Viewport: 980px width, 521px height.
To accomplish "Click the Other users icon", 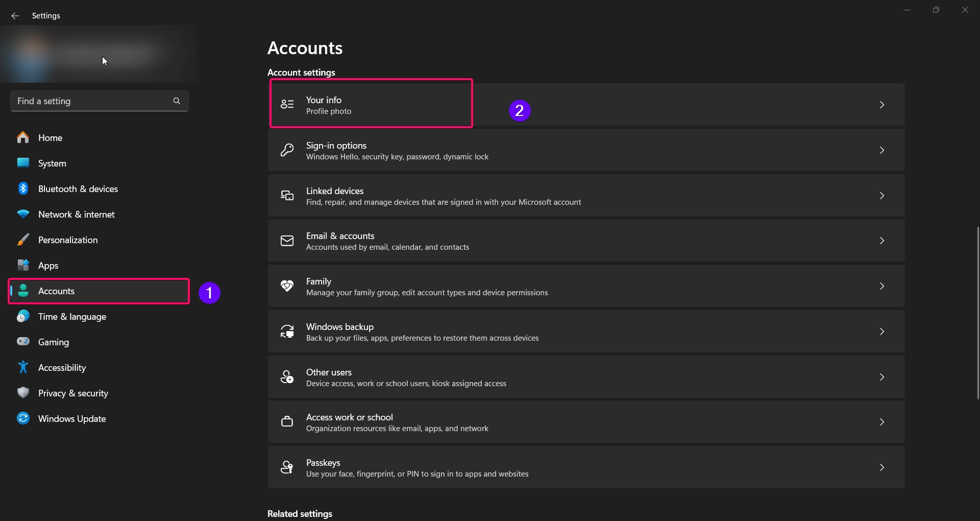I will point(287,377).
